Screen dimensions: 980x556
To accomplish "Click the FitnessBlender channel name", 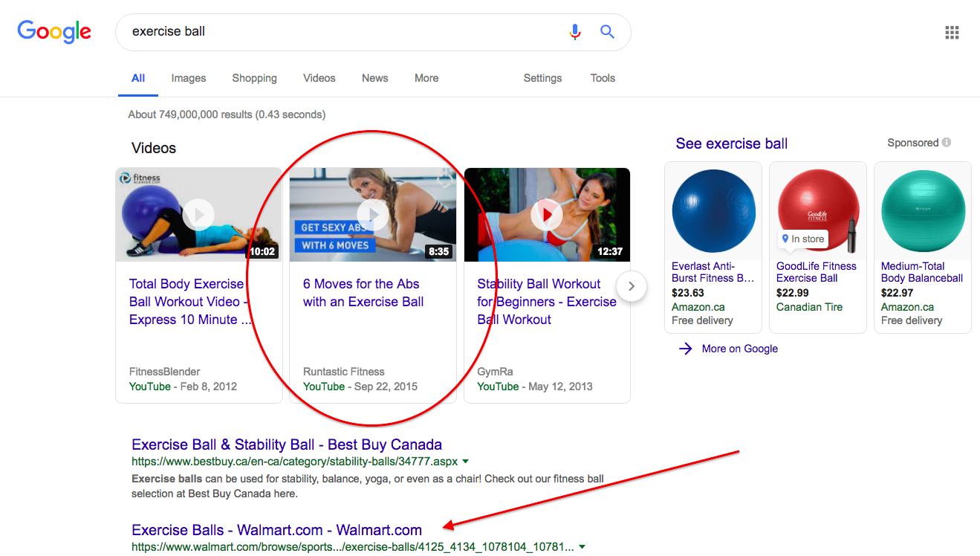I will click(x=164, y=372).
